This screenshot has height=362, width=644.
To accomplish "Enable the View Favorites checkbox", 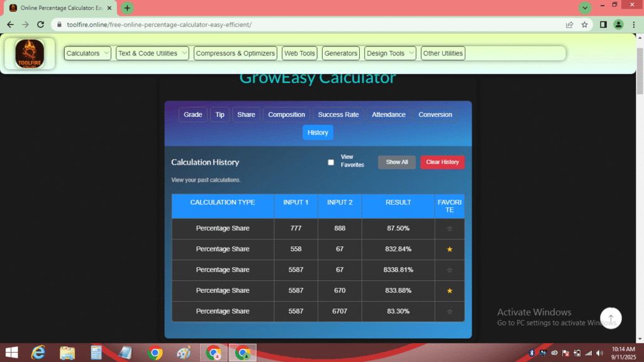I will (330, 162).
